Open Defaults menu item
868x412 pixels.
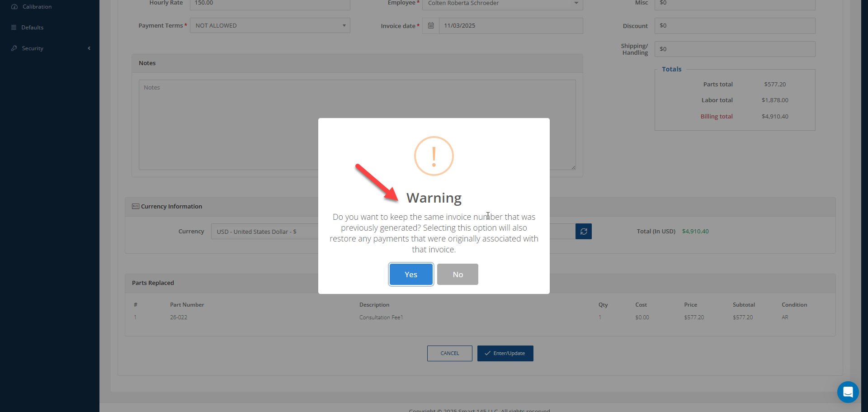click(33, 28)
